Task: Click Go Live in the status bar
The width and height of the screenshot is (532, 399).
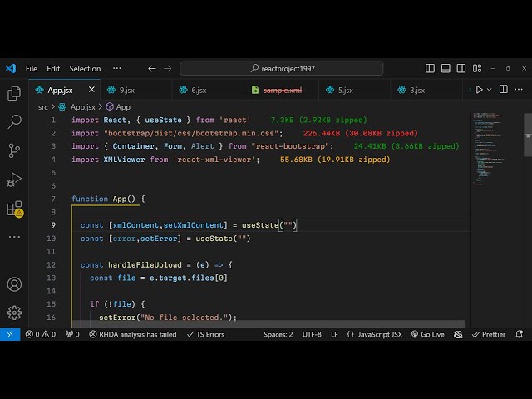Action: point(427,334)
